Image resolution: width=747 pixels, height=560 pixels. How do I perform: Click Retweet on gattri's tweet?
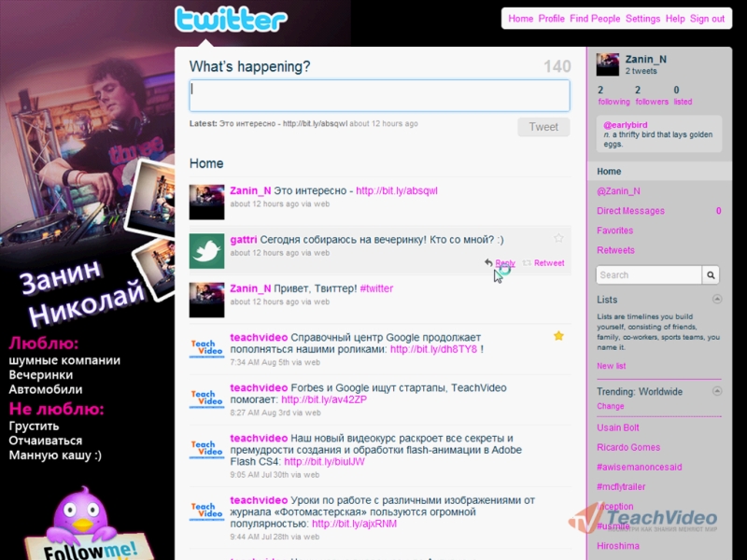pos(549,263)
